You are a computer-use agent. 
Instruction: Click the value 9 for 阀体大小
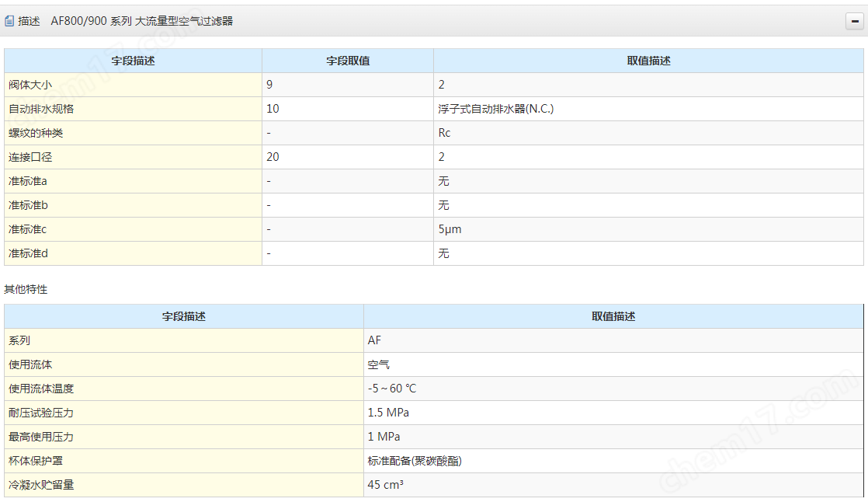click(269, 85)
